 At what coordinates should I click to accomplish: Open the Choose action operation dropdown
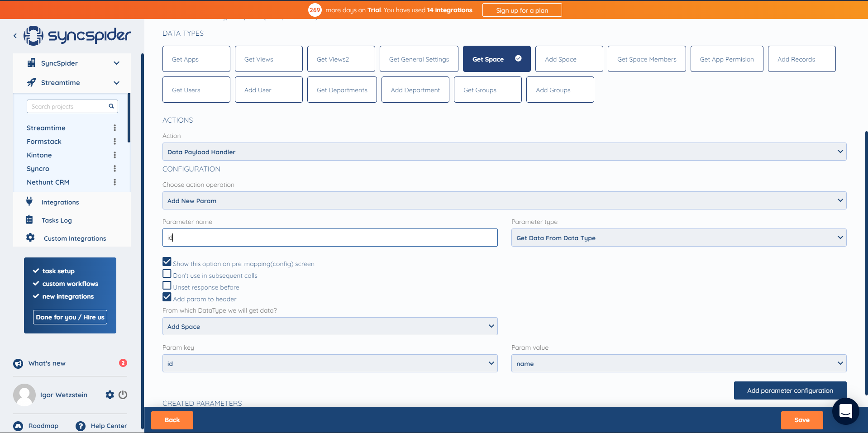[504, 200]
